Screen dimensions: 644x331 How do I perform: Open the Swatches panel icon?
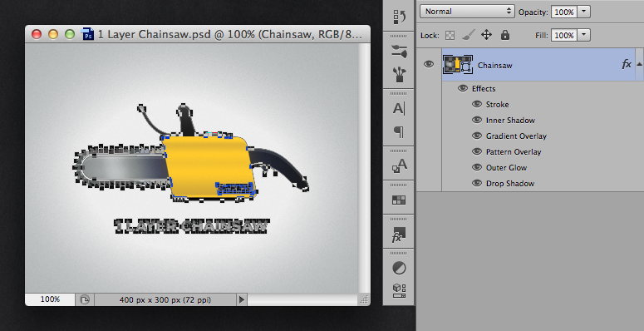coord(399,200)
